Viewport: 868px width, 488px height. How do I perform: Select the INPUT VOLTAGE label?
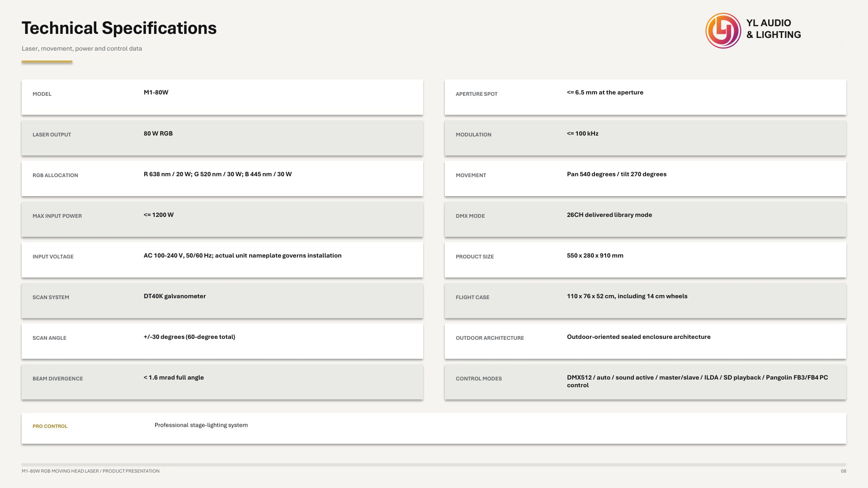pyautogui.click(x=53, y=257)
